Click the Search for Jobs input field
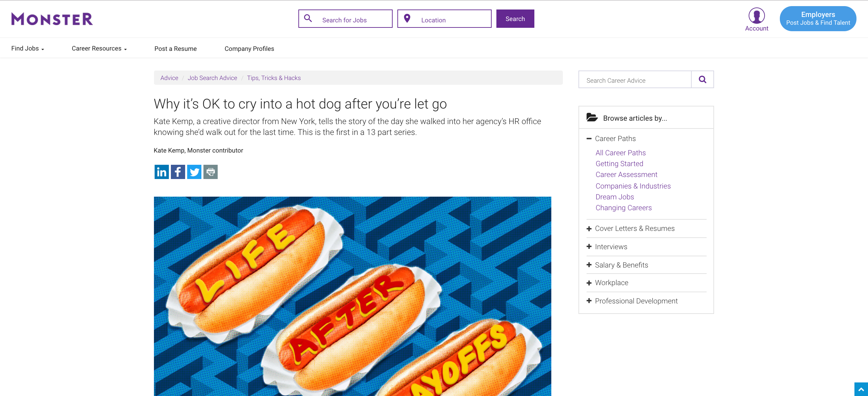The image size is (868, 396). [x=346, y=19]
